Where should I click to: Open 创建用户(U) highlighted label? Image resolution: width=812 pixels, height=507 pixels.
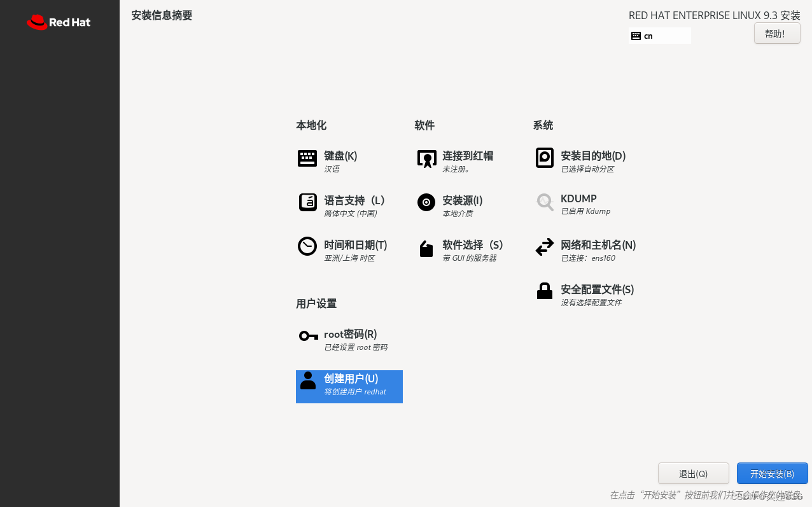pyautogui.click(x=351, y=379)
